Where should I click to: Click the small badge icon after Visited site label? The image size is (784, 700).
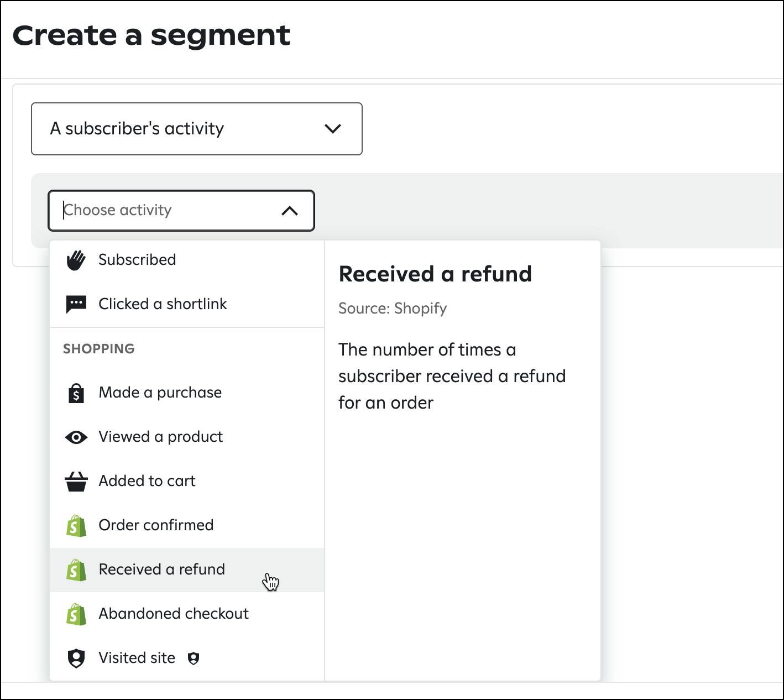[x=194, y=658]
